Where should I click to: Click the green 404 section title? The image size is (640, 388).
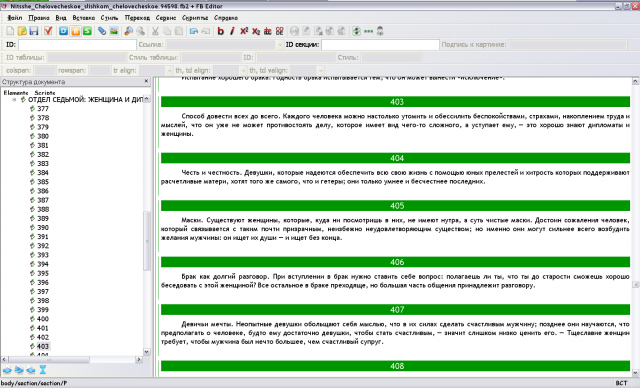(x=395, y=158)
